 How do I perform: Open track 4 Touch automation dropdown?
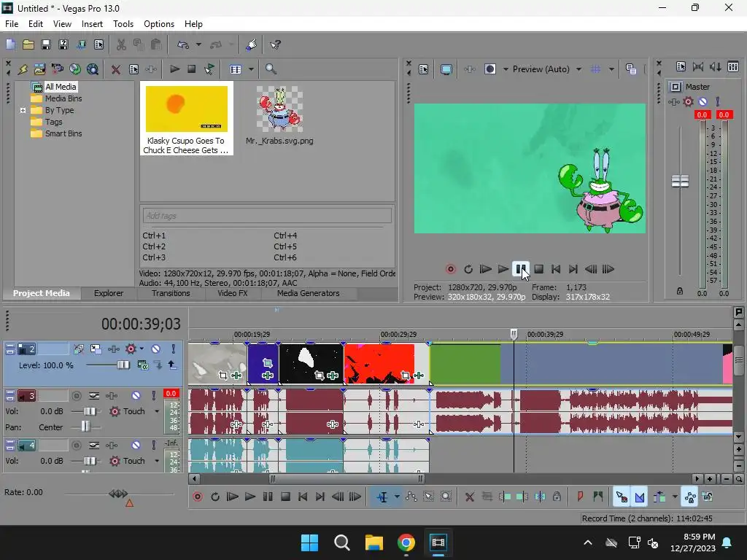(157, 461)
